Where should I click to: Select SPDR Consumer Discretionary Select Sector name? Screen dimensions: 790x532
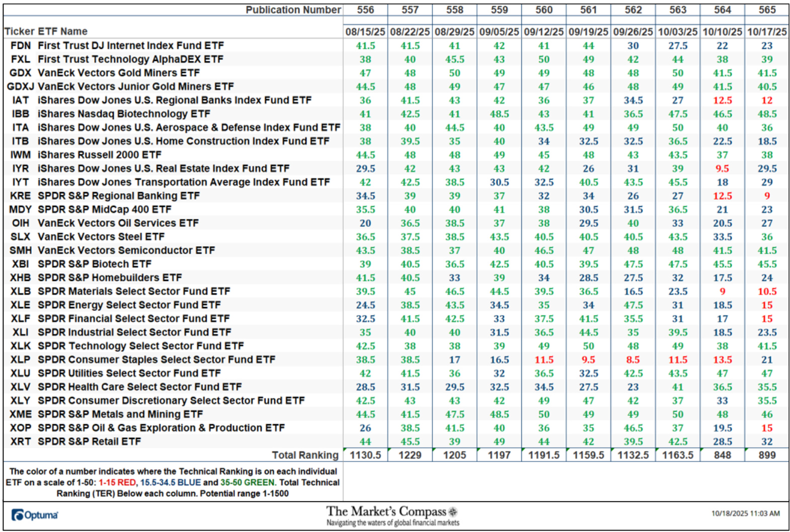[x=171, y=400]
